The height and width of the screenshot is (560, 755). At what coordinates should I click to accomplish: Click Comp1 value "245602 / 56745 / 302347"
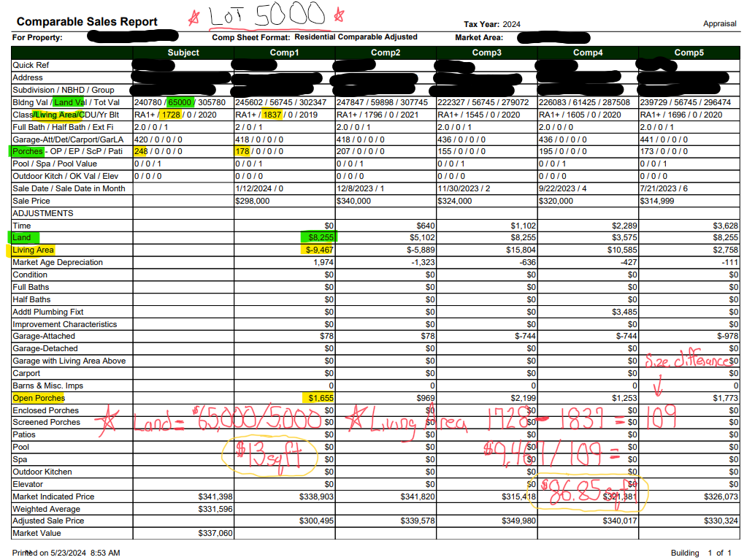(281, 102)
